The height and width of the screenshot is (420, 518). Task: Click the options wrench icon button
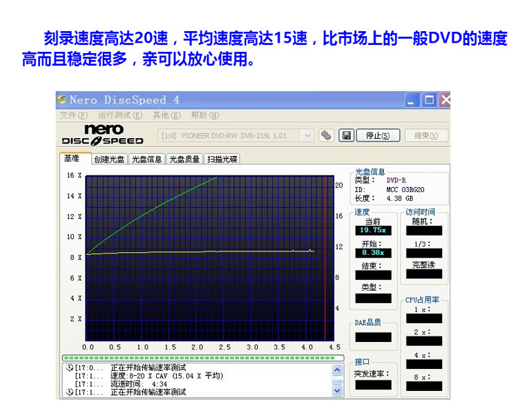coord(326,135)
